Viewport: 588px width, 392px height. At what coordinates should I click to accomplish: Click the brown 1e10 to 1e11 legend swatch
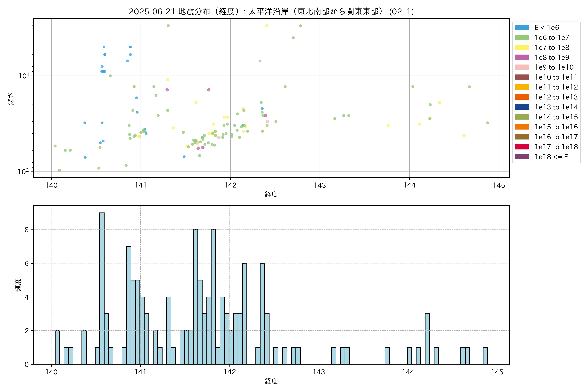pyautogui.click(x=522, y=77)
